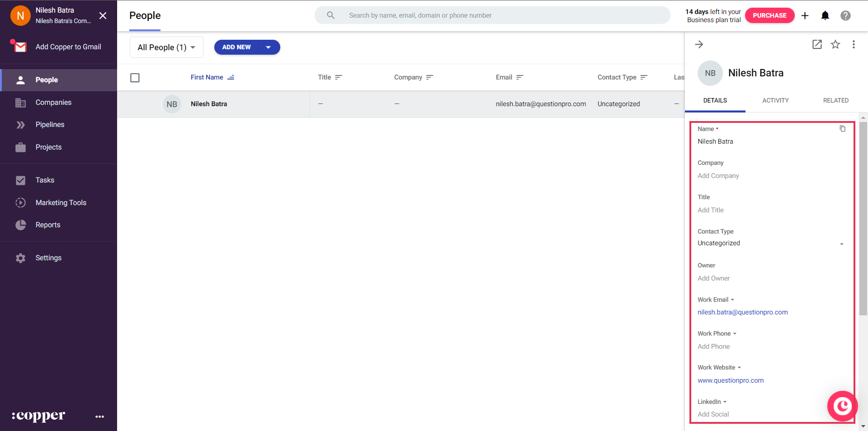Open Marketing Tools from the sidebar
Image resolution: width=868 pixels, height=431 pixels.
(x=61, y=203)
